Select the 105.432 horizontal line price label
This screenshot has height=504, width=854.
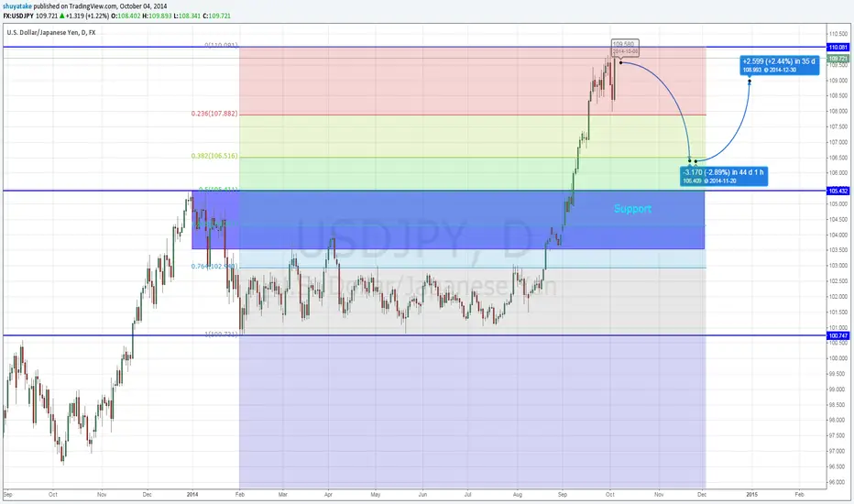[838, 191]
